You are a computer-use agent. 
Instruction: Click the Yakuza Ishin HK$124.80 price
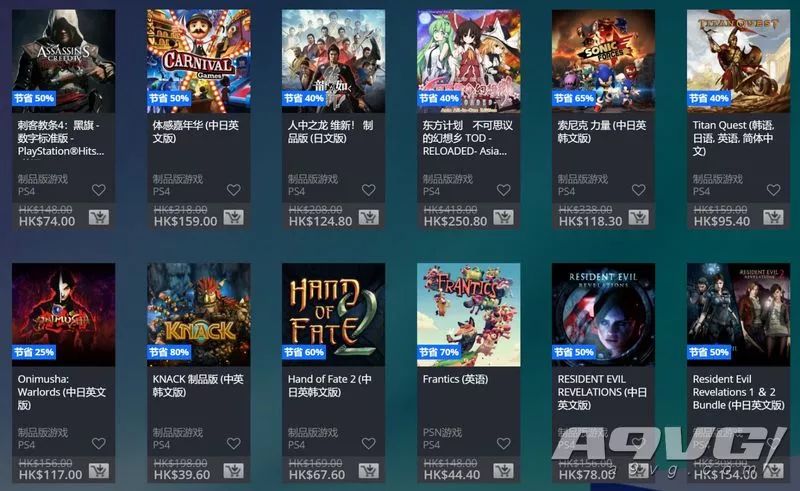(x=320, y=222)
